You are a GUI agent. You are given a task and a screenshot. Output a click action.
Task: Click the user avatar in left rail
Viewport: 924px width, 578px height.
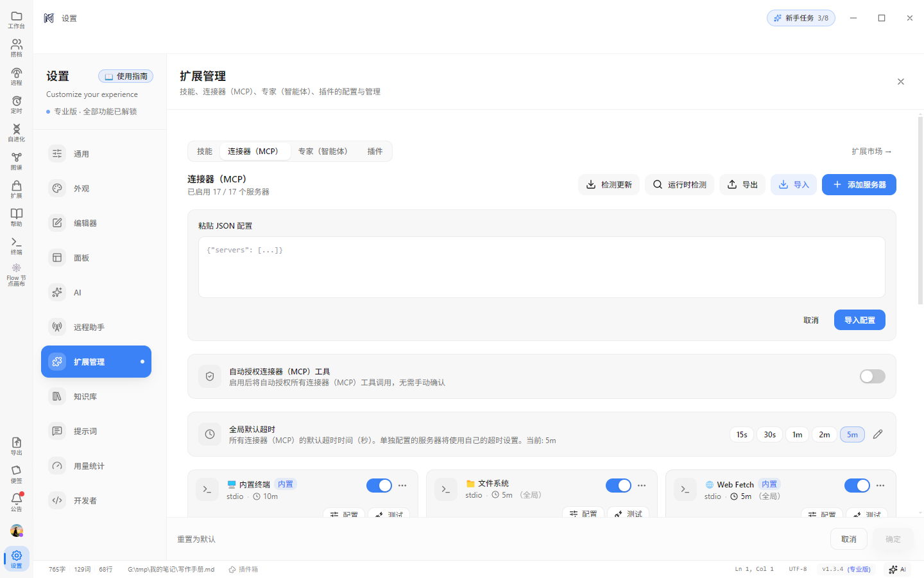[17, 531]
